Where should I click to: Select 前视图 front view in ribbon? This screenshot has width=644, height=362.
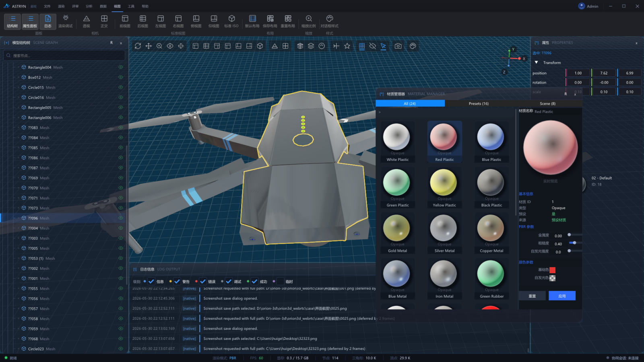(x=125, y=21)
